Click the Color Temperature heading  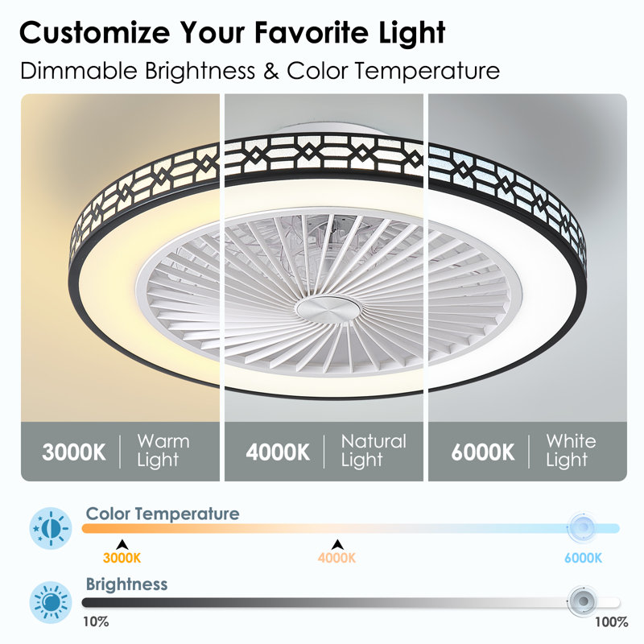click(163, 514)
